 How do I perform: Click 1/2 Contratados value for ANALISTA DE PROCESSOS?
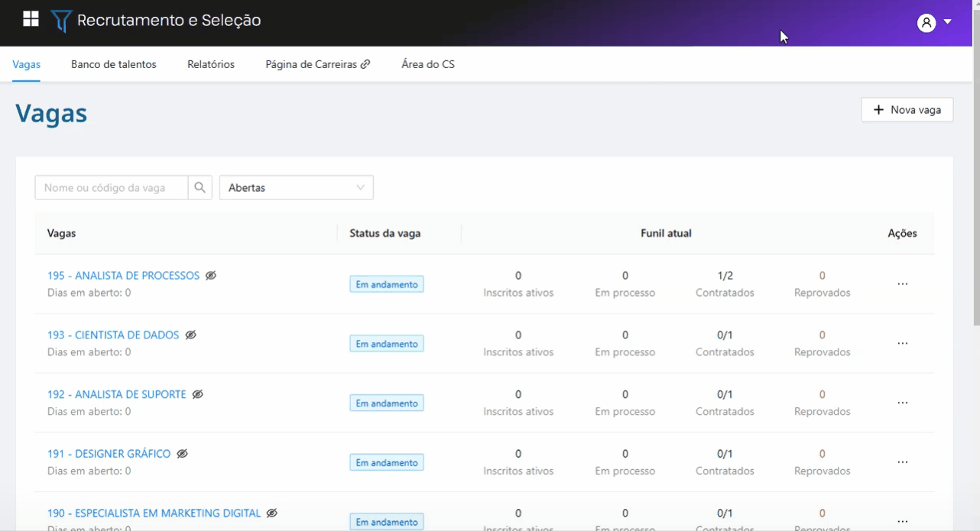pos(725,276)
